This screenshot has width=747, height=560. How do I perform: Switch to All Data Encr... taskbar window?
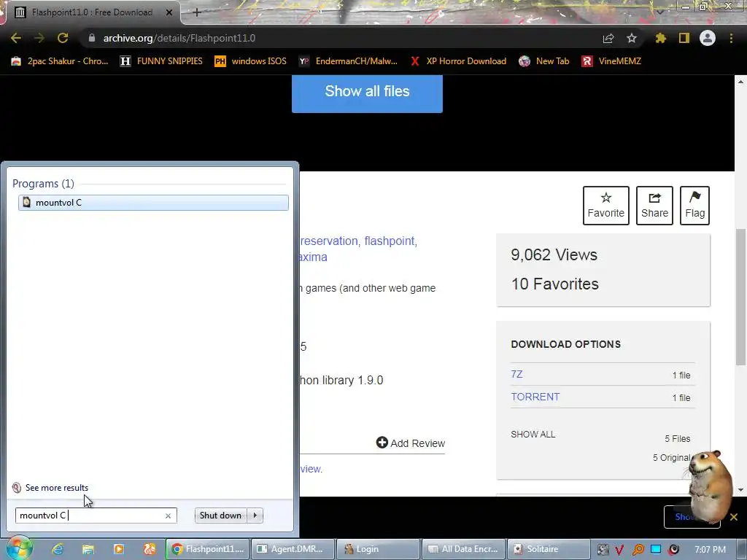(463, 549)
